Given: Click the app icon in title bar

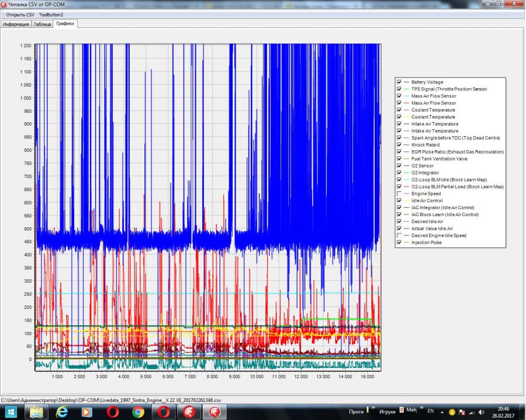Looking at the screenshot, I should pos(4,4).
